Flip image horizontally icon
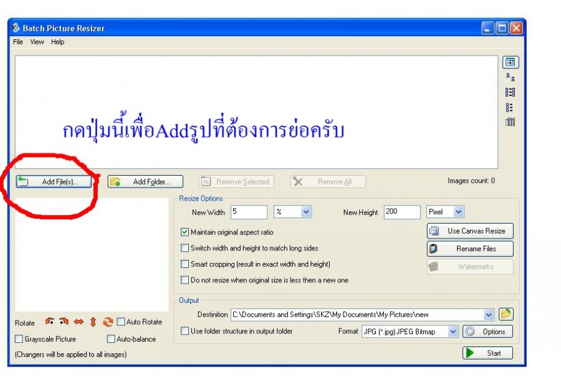Image resolution: width=561 pixels, height=392 pixels. point(79,322)
